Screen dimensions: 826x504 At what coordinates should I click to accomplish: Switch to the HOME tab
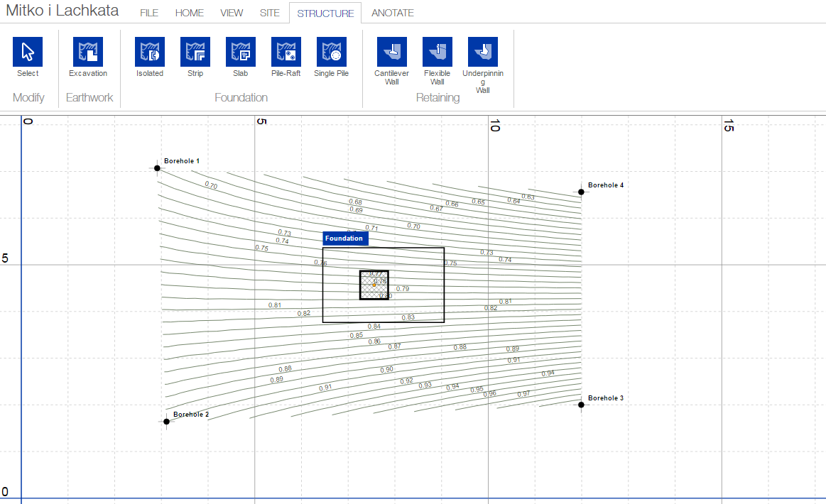(x=189, y=13)
